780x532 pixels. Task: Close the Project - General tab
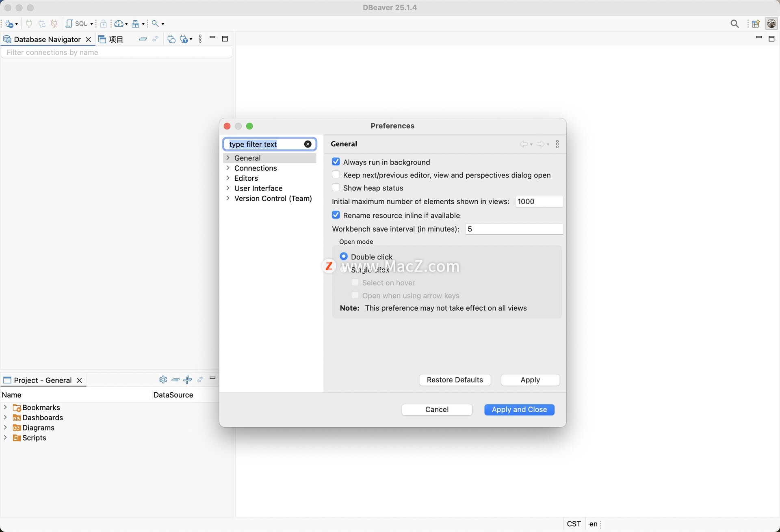tap(80, 380)
